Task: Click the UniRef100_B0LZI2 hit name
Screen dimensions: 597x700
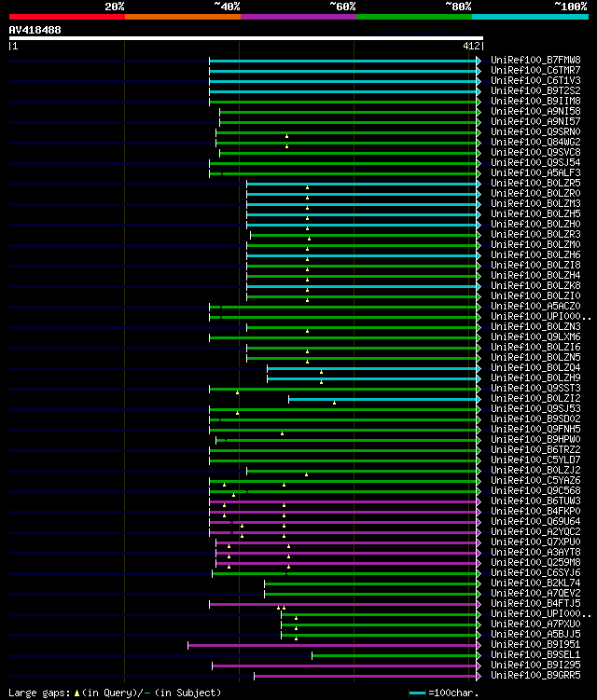Action: point(535,399)
